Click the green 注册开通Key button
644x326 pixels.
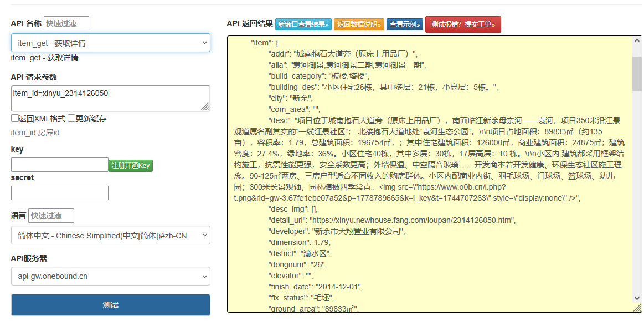[x=131, y=166]
